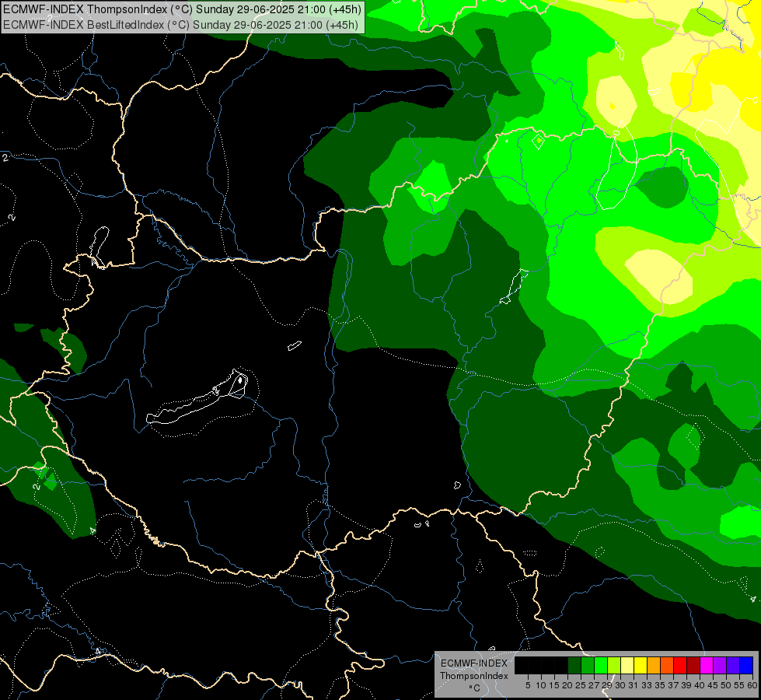Viewport: 761px width, 700px height.
Task: Click the BestLiftedIndex title line at top
Action: pos(180,24)
